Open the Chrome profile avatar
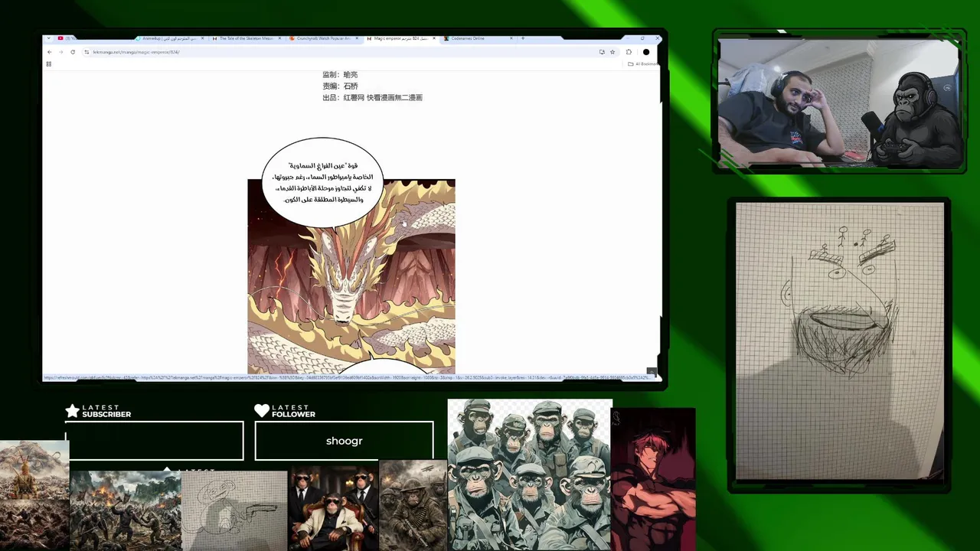The height and width of the screenshot is (551, 980). click(646, 52)
